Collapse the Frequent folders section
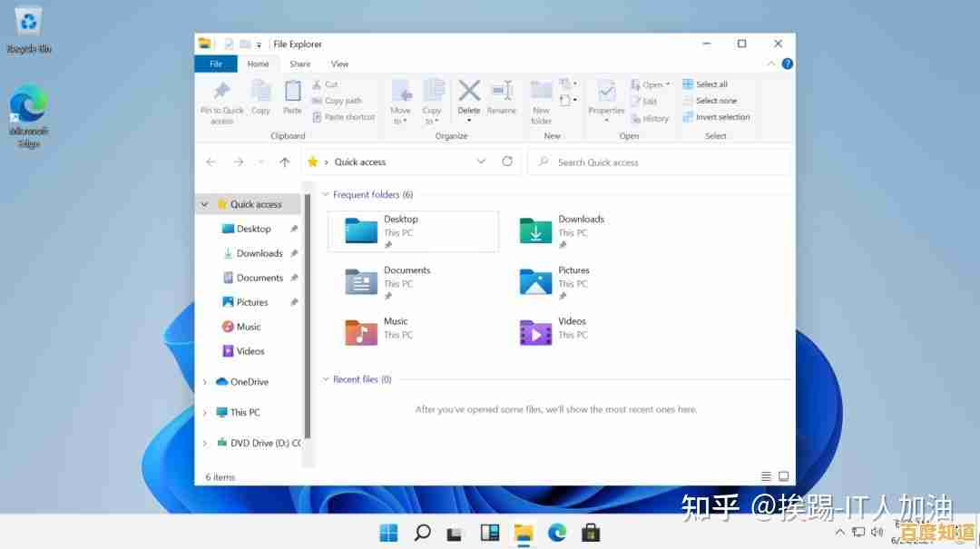Image resolution: width=980 pixels, height=549 pixels. tap(325, 194)
